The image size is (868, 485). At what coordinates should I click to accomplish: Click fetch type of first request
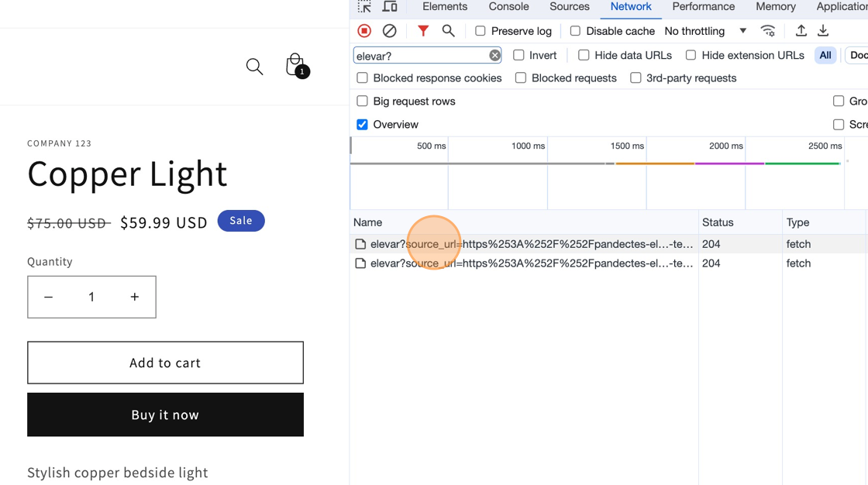(x=798, y=244)
